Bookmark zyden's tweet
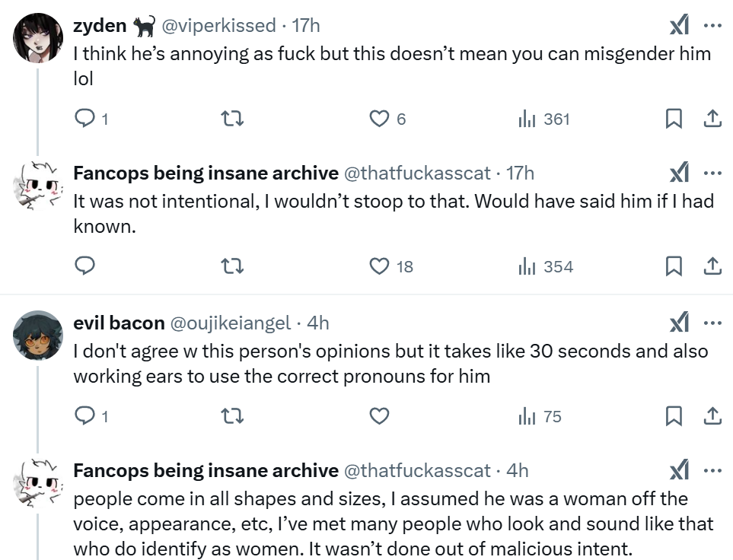 coord(674,119)
